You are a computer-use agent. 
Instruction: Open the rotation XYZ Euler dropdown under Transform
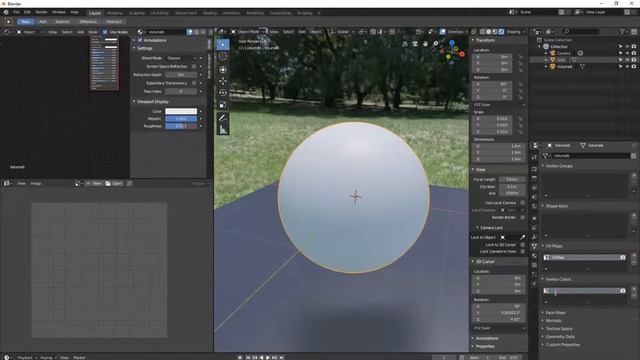(499, 105)
